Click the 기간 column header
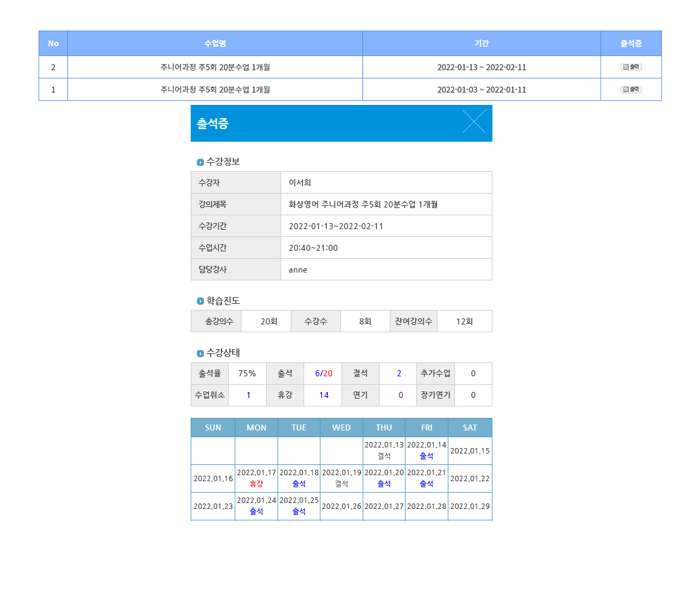Viewport: 700px width, 603px height. click(x=481, y=43)
